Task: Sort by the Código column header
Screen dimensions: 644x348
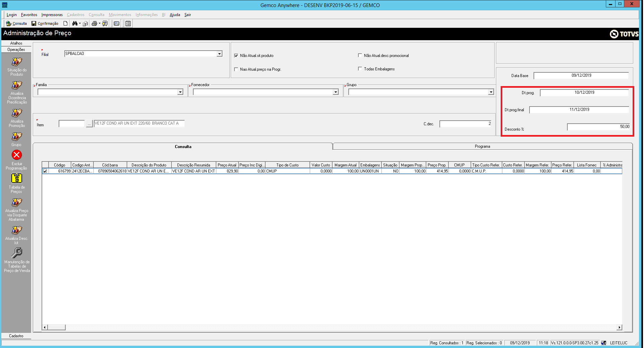Action: tap(60, 165)
